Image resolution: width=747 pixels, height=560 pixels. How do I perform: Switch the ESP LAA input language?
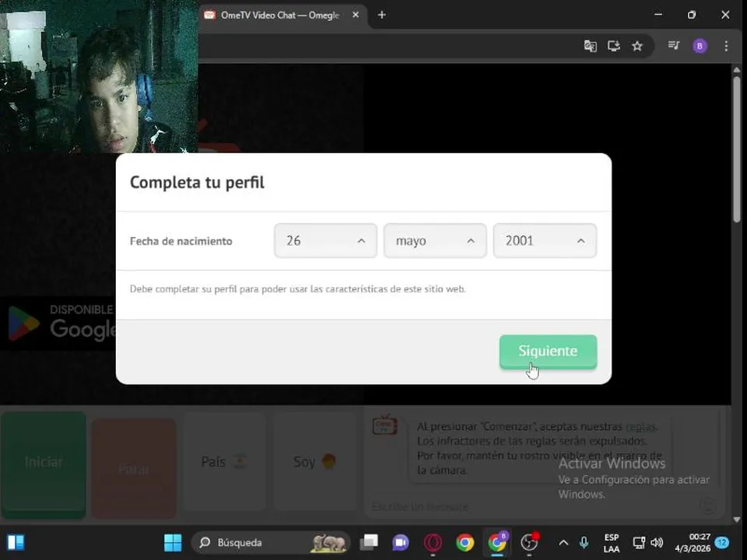click(612, 543)
